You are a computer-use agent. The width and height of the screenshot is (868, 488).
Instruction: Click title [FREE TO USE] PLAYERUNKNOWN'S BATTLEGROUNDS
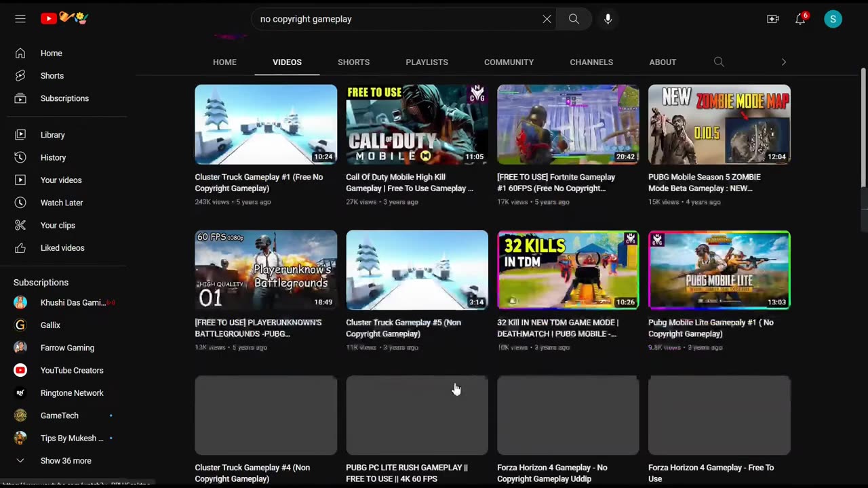point(258,328)
